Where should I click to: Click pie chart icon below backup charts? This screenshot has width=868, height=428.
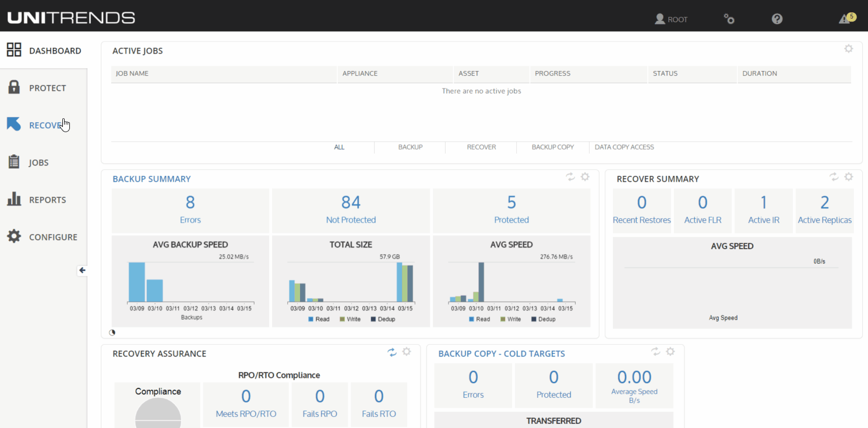pyautogui.click(x=112, y=333)
